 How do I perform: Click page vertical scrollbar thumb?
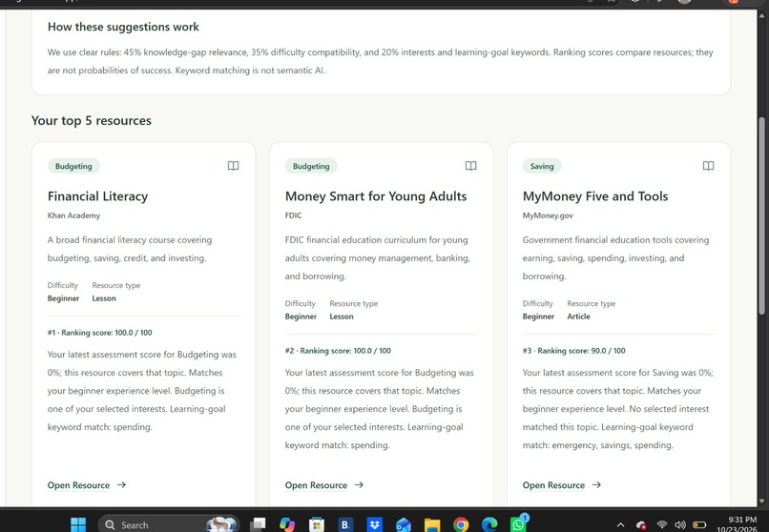(x=761, y=215)
